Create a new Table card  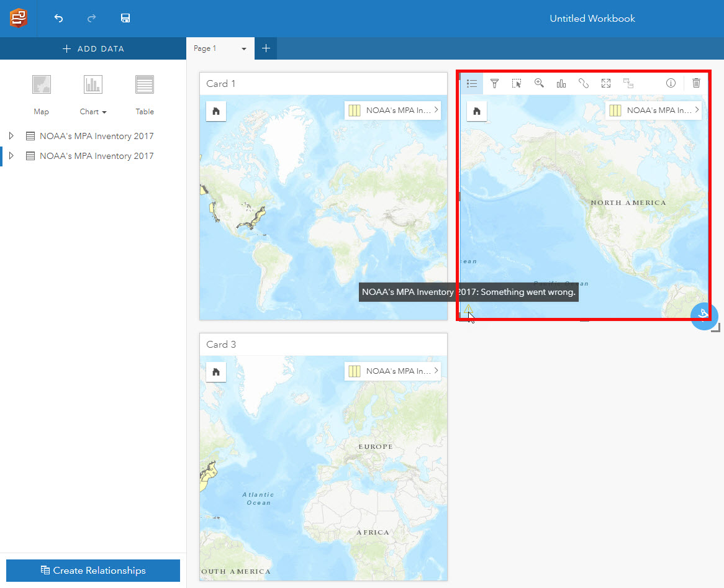(x=145, y=95)
